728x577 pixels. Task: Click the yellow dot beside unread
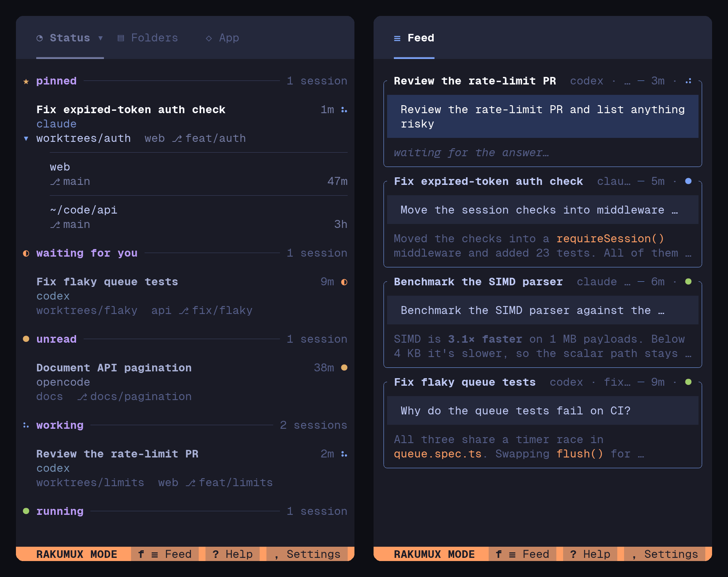26,339
